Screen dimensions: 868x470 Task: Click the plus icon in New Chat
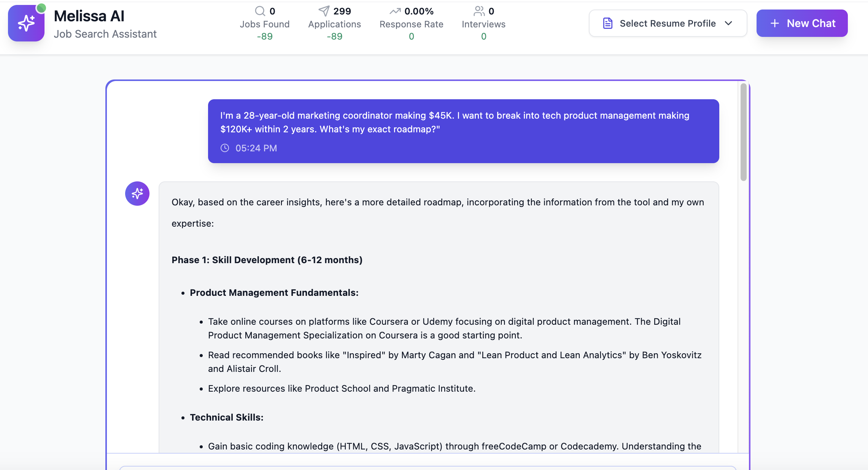pos(774,23)
